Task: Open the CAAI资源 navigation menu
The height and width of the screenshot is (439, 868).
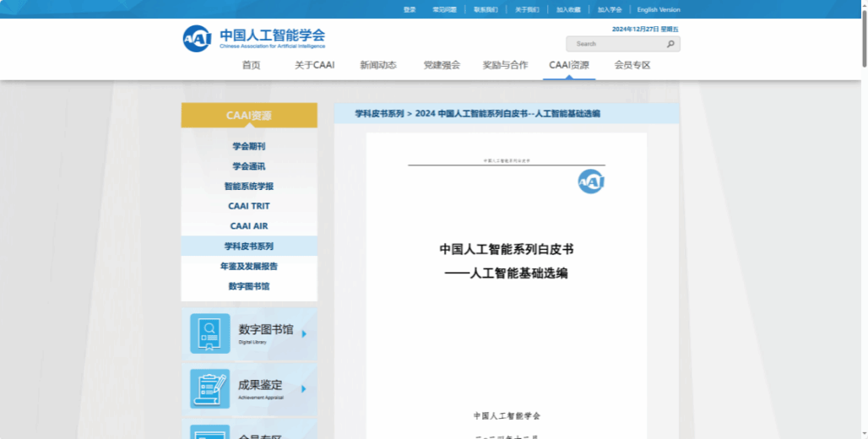Action: point(568,65)
